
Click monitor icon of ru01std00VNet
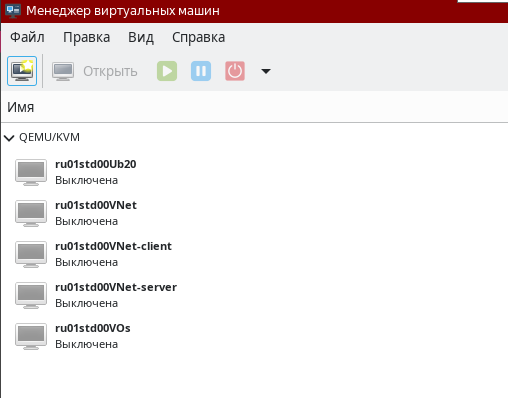pos(31,213)
